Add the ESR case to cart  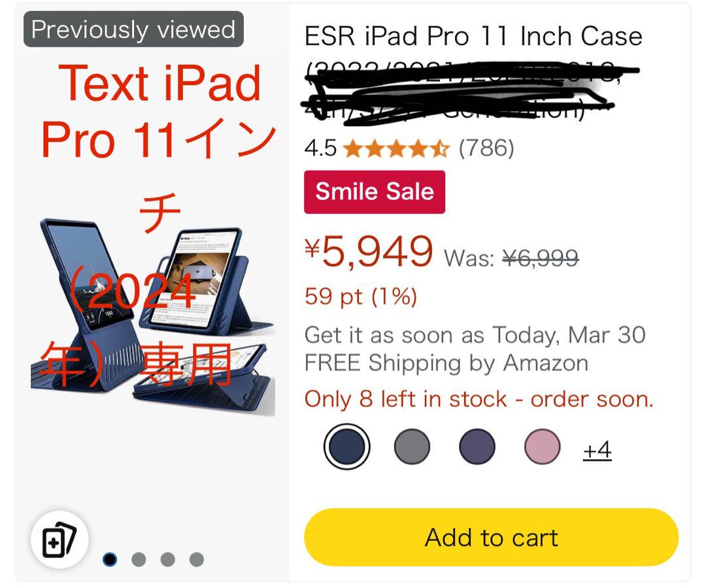point(491,537)
